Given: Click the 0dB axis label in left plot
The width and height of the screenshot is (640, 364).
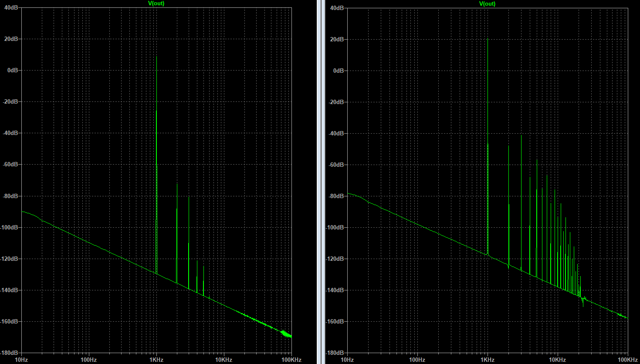Looking at the screenshot, I should pyautogui.click(x=13, y=70).
